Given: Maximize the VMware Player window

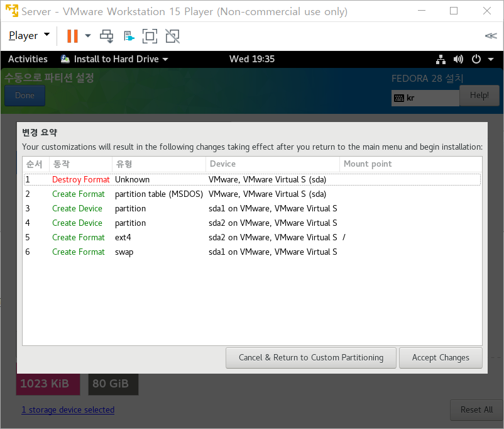Looking at the screenshot, I should coord(454,11).
